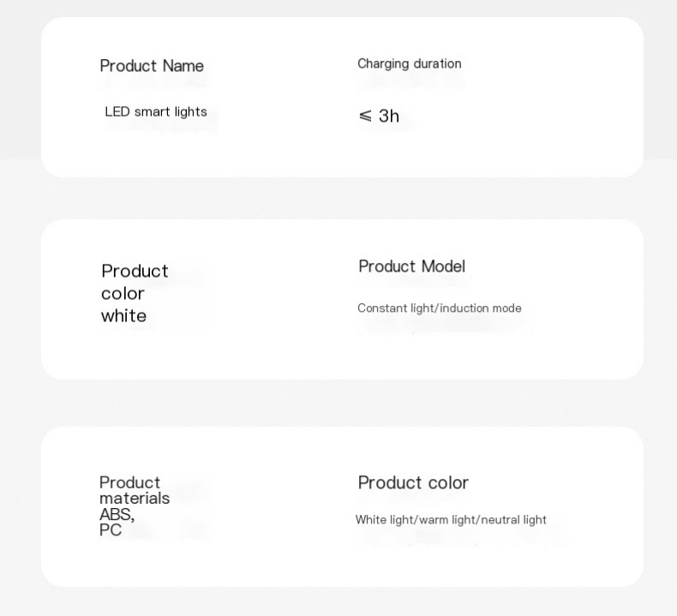This screenshot has width=677, height=616.
Task: Select White light/warm light/neutral light text
Action: point(451,520)
